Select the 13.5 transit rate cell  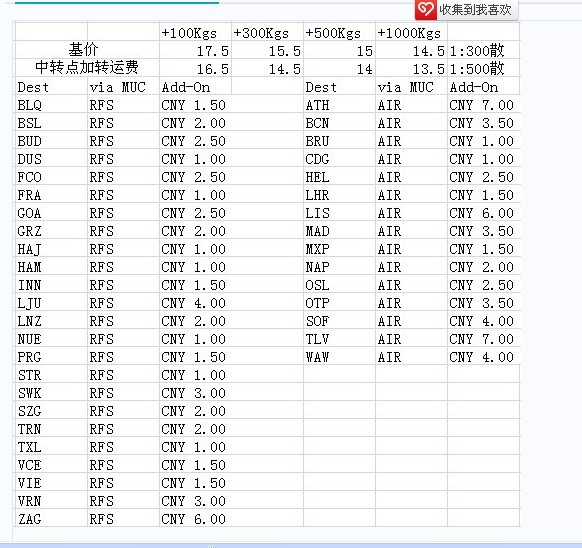pos(412,68)
